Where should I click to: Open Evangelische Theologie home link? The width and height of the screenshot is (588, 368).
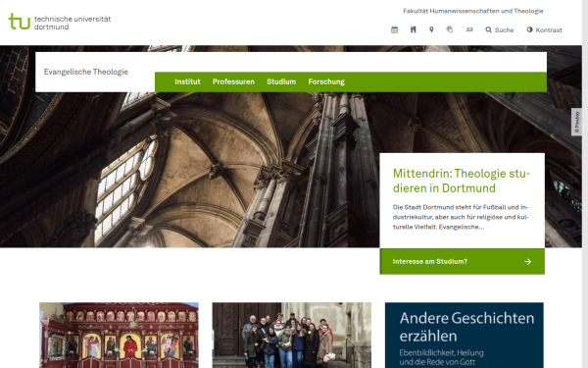pos(86,72)
